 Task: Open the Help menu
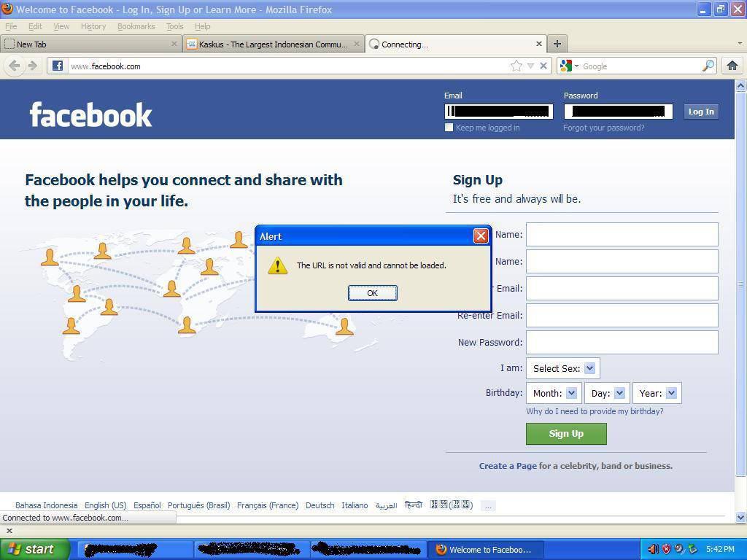(202, 27)
